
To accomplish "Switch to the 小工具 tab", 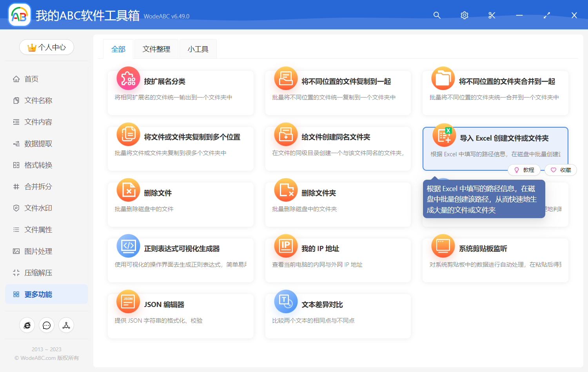I will (x=198, y=49).
